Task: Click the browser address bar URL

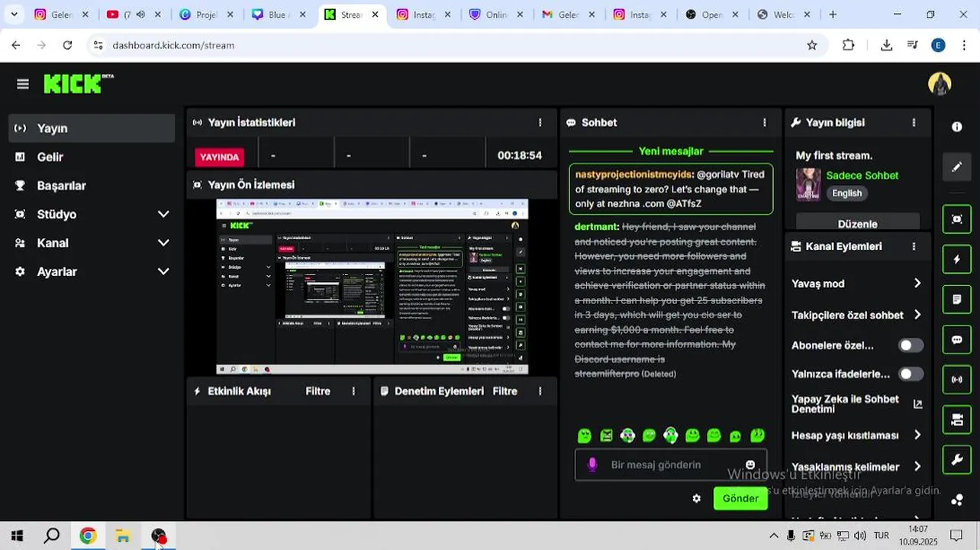Action: pos(173,45)
